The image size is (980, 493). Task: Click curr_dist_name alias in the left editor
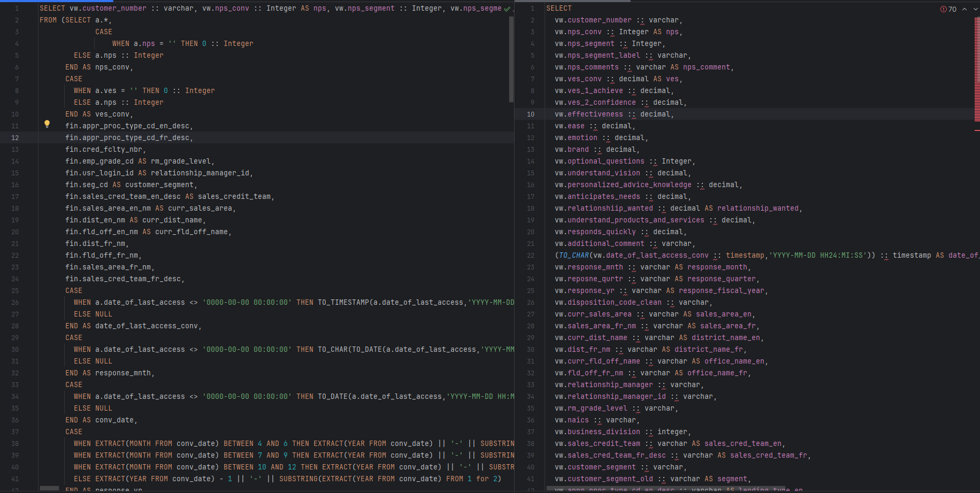[172, 220]
